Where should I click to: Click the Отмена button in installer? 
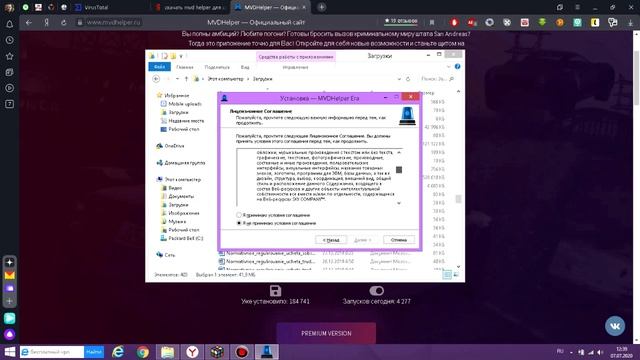[399, 240]
